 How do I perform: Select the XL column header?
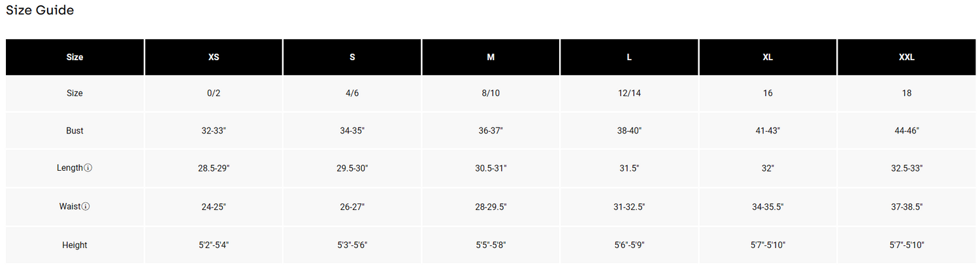coord(768,57)
